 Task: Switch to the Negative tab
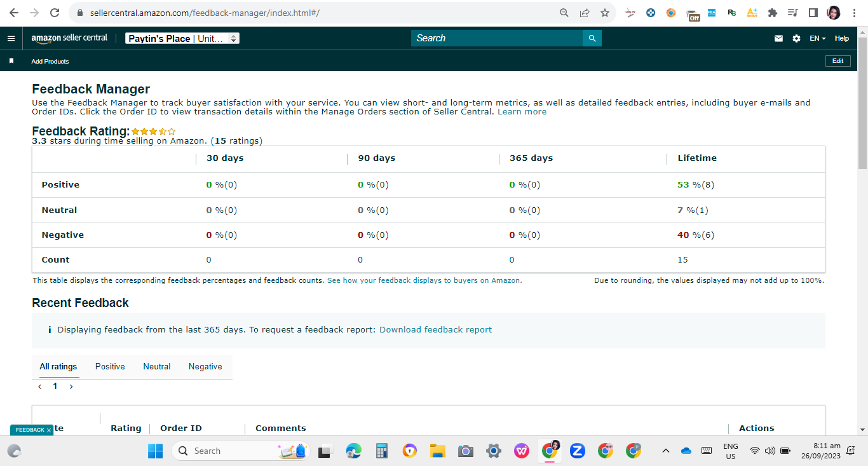point(205,367)
